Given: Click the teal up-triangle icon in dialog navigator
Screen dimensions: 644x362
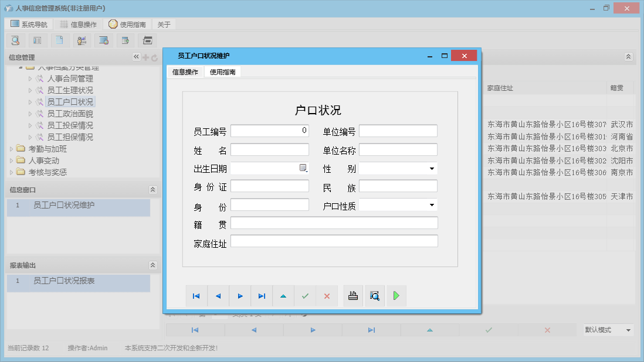Looking at the screenshot, I should (x=283, y=296).
